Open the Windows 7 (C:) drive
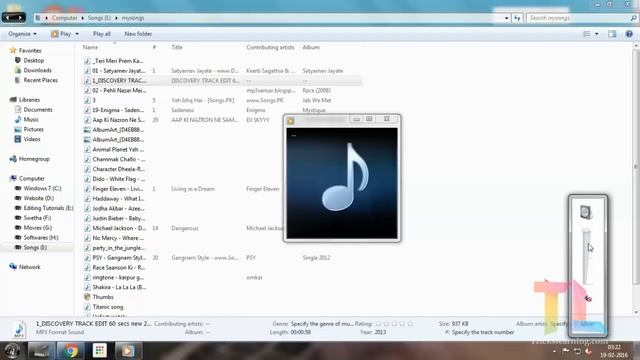640x360 pixels. (42, 188)
